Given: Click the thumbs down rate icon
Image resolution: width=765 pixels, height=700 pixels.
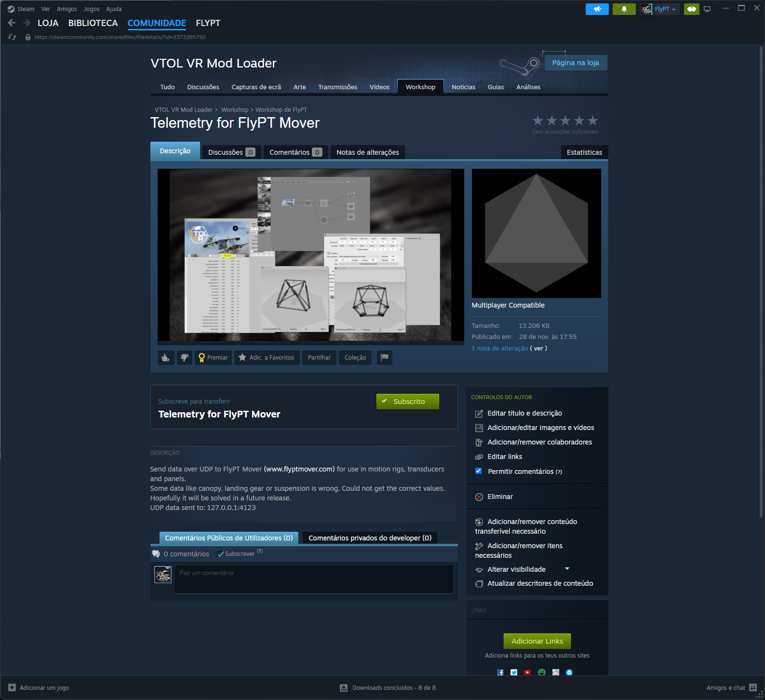Looking at the screenshot, I should point(184,358).
